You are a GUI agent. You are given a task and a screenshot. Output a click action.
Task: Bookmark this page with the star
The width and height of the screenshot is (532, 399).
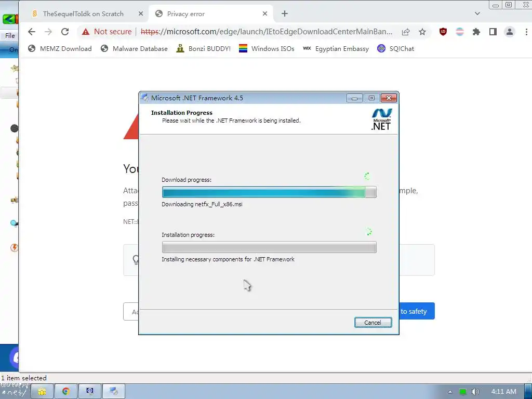pyautogui.click(x=422, y=32)
